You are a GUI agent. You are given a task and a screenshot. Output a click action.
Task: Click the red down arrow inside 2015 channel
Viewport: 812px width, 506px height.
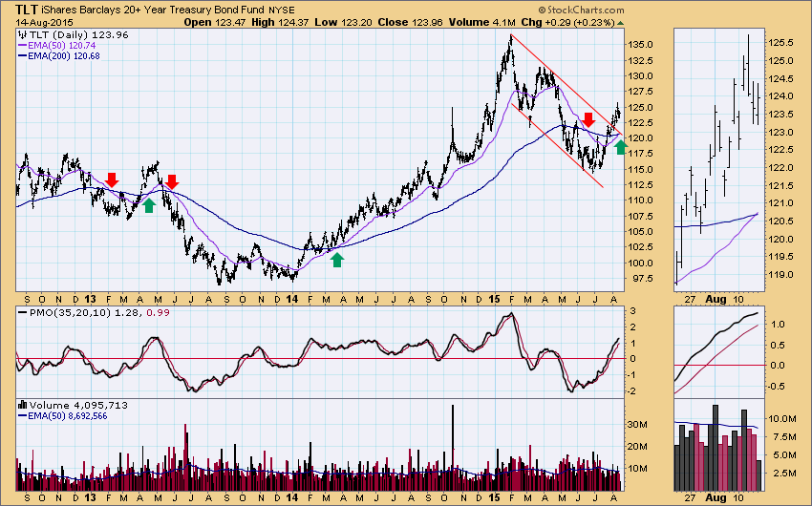pos(588,119)
